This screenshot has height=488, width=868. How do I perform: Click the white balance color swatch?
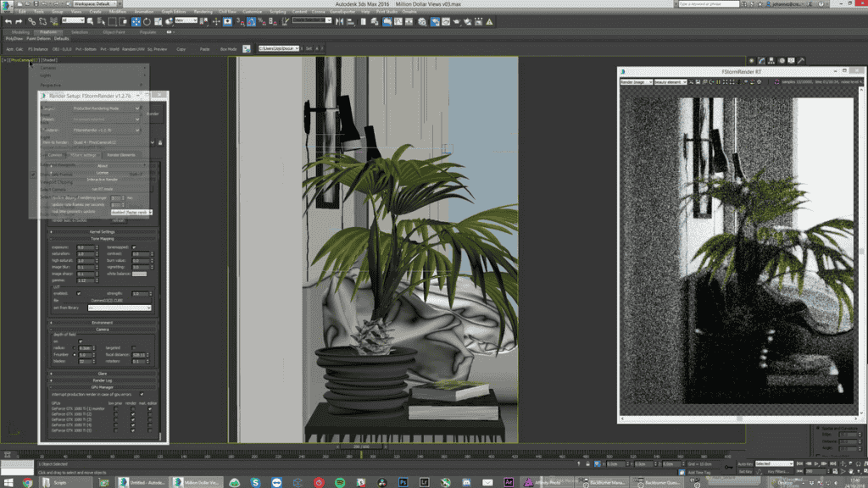pos(140,274)
